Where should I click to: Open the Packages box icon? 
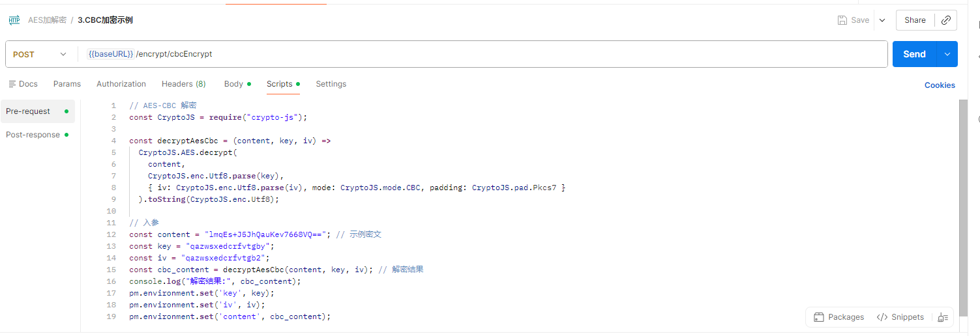[x=819, y=317]
